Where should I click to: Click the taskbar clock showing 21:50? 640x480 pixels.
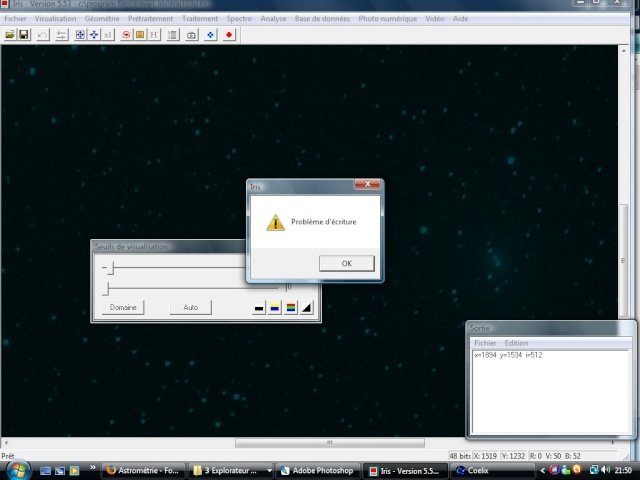coord(623,471)
